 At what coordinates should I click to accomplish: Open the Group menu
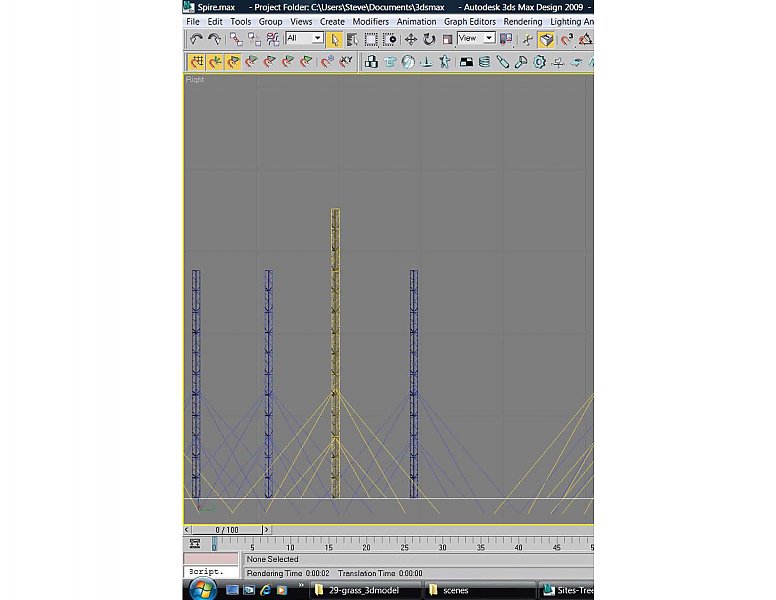coord(270,22)
